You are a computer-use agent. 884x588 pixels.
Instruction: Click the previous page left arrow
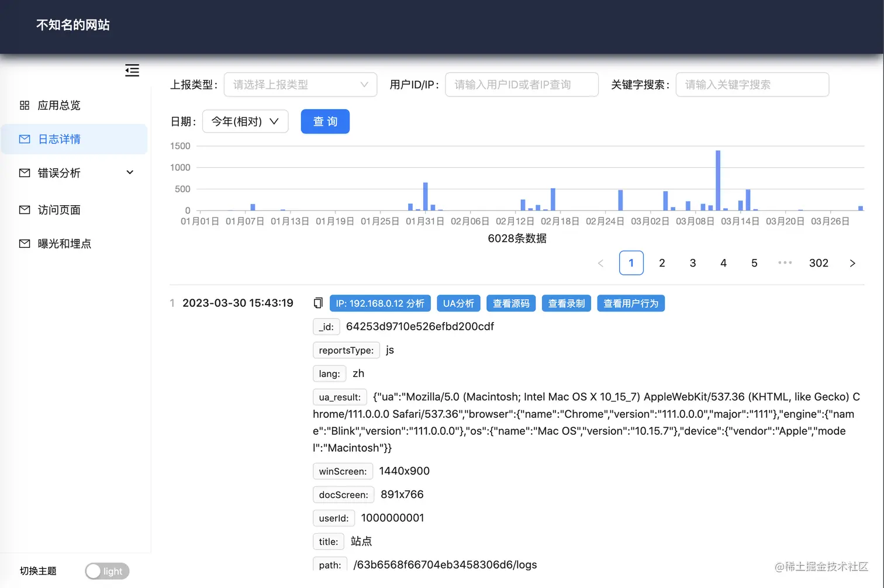click(x=600, y=263)
